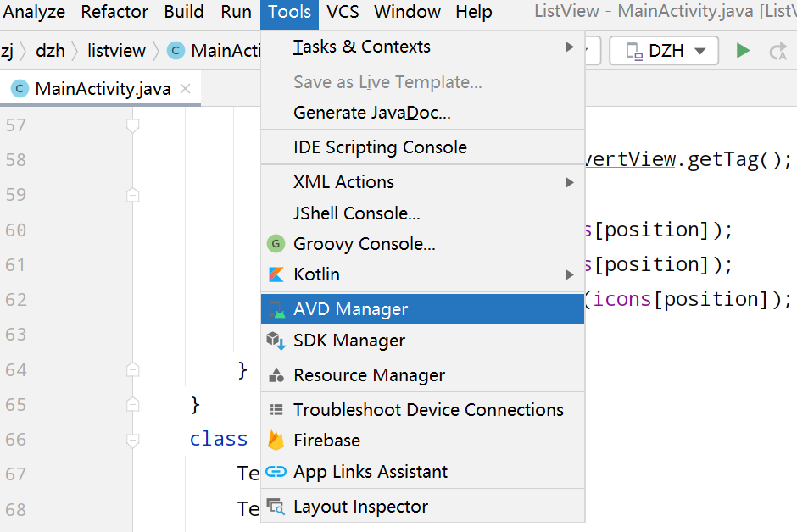
Task: Expand the Tasks & Contexts submenu
Action: pos(570,47)
